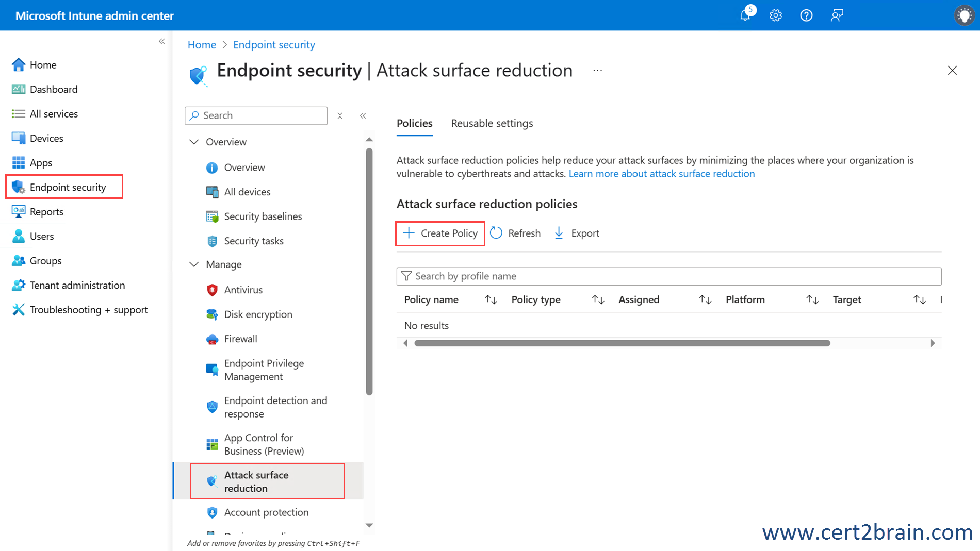Click the App Control for Business icon
The image size is (980, 551).
pyautogui.click(x=212, y=444)
